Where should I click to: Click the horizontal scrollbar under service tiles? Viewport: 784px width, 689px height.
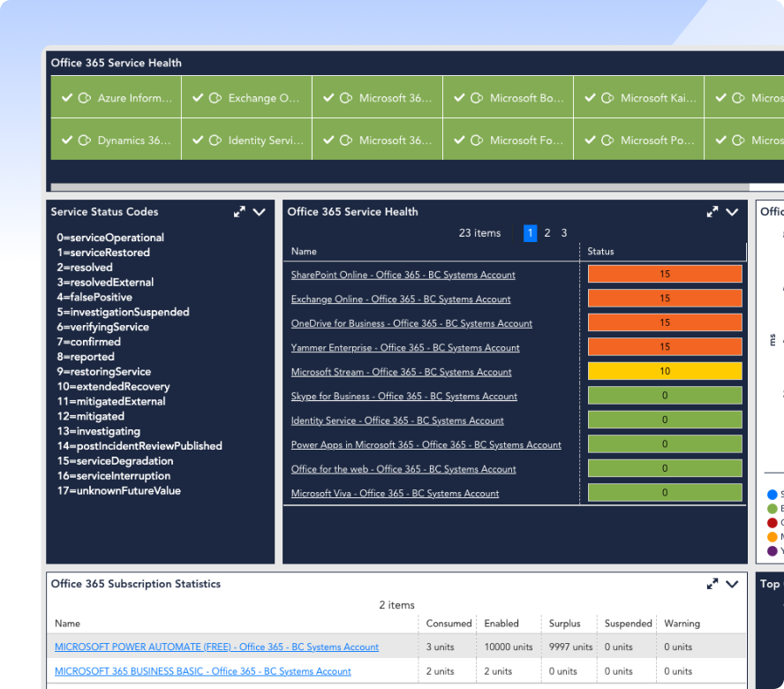[400, 187]
